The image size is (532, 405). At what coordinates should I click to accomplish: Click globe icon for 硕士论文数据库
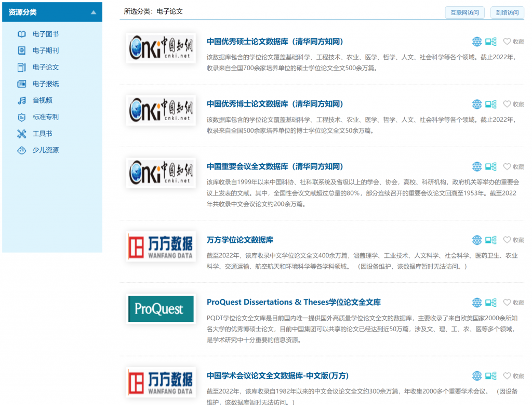tap(477, 42)
